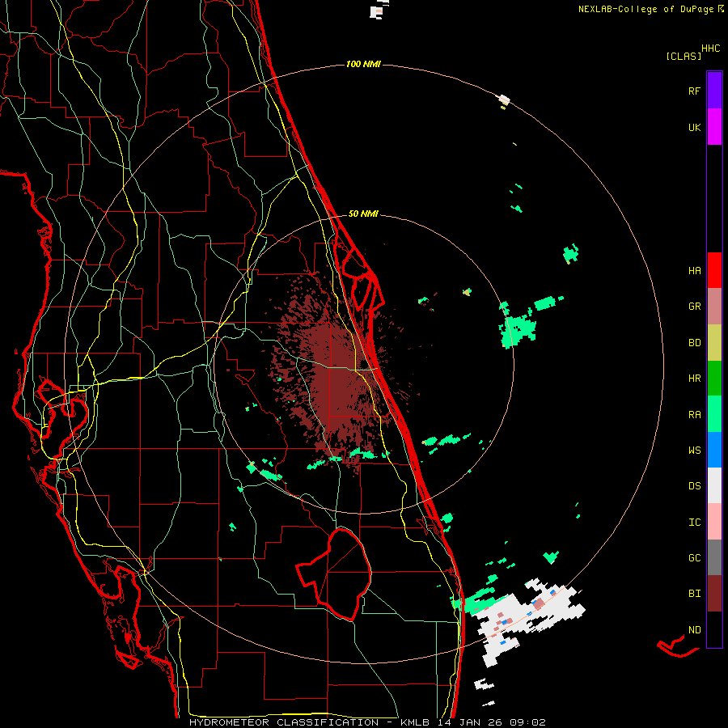The width and height of the screenshot is (728, 728).
Task: Click the RF legend label
Action: 694,91
